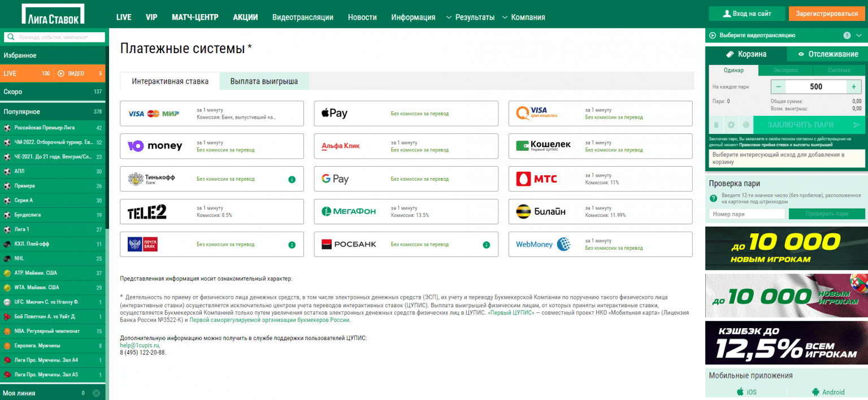The width and height of the screenshot is (868, 400).
Task: Open the cashback 12.5% banner
Action: (786, 343)
